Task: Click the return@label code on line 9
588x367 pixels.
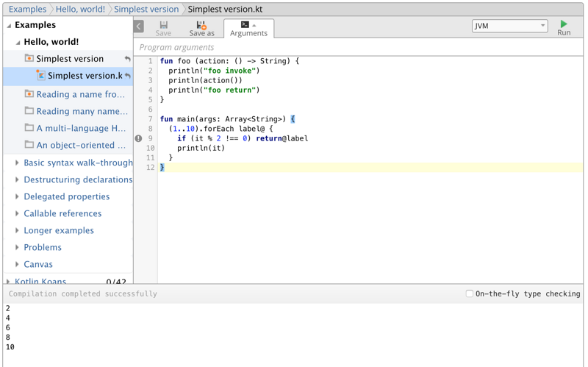Action: (x=282, y=138)
